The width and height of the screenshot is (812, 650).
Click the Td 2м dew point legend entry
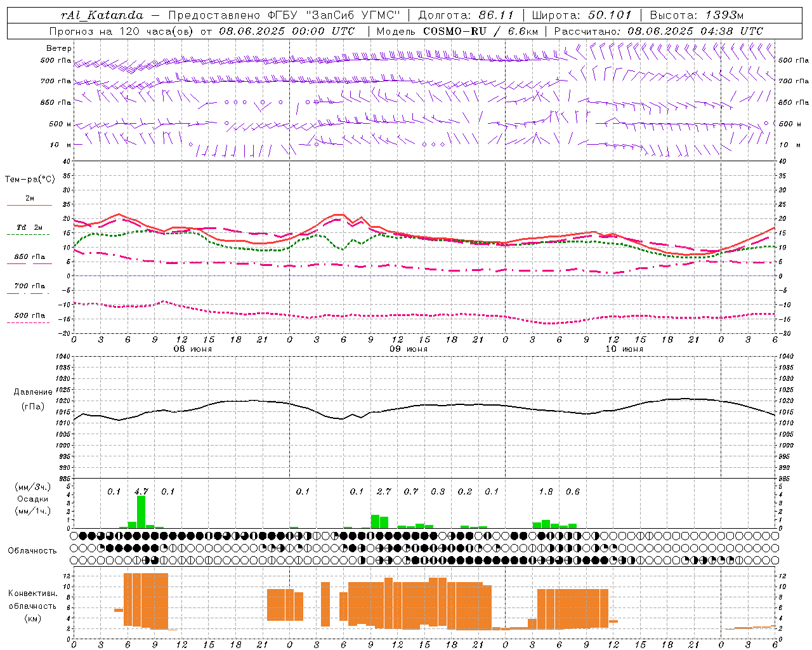pyautogui.click(x=30, y=227)
